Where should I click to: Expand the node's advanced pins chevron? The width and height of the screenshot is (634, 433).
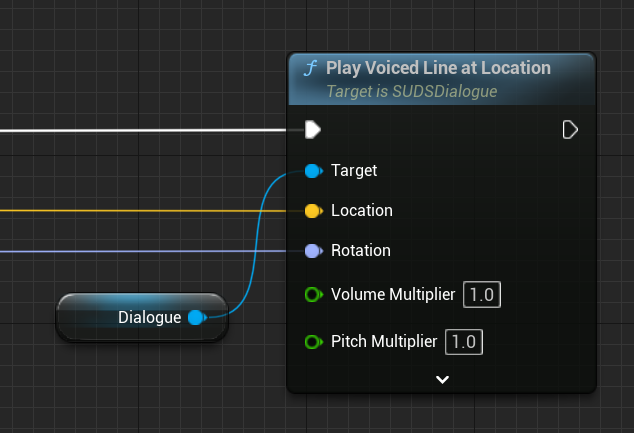[x=442, y=380]
